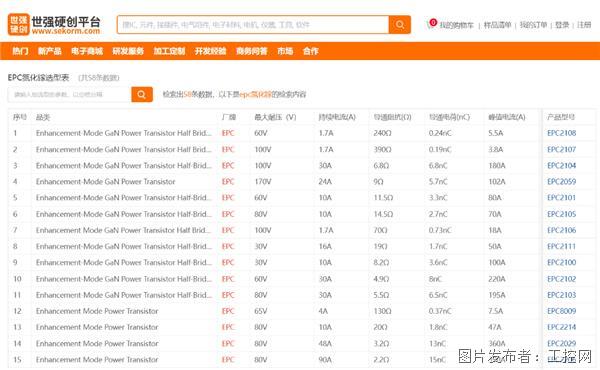Click the EPC brand in row 1
Screen dimensions: 600x370
[228, 133]
